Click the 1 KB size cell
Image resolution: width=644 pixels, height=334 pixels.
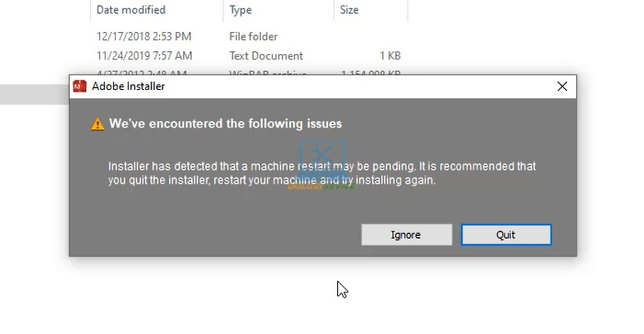coord(390,56)
